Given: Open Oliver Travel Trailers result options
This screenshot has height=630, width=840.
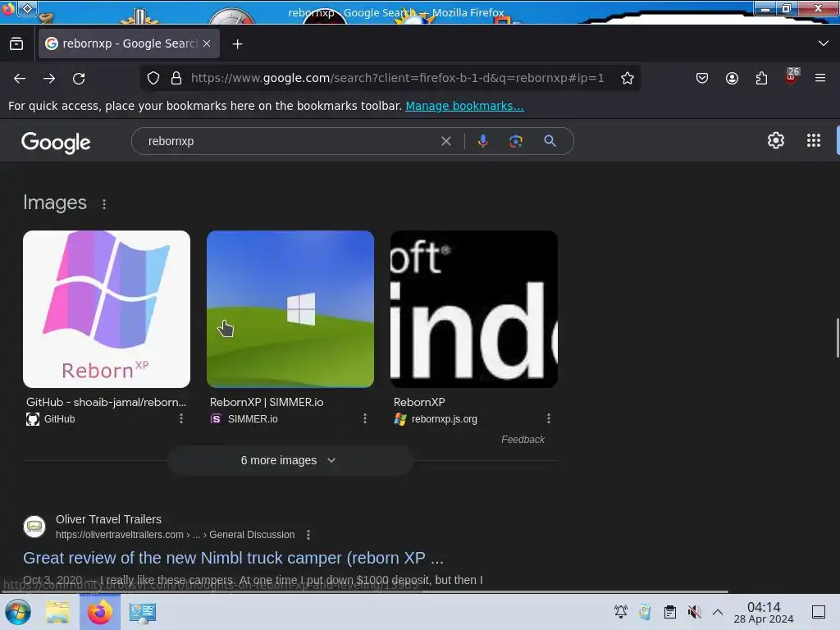Looking at the screenshot, I should [x=308, y=535].
